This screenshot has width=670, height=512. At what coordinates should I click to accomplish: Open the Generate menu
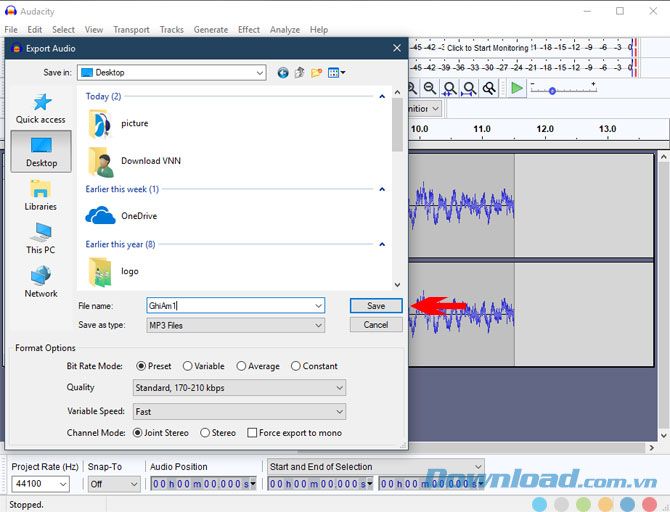point(211,30)
